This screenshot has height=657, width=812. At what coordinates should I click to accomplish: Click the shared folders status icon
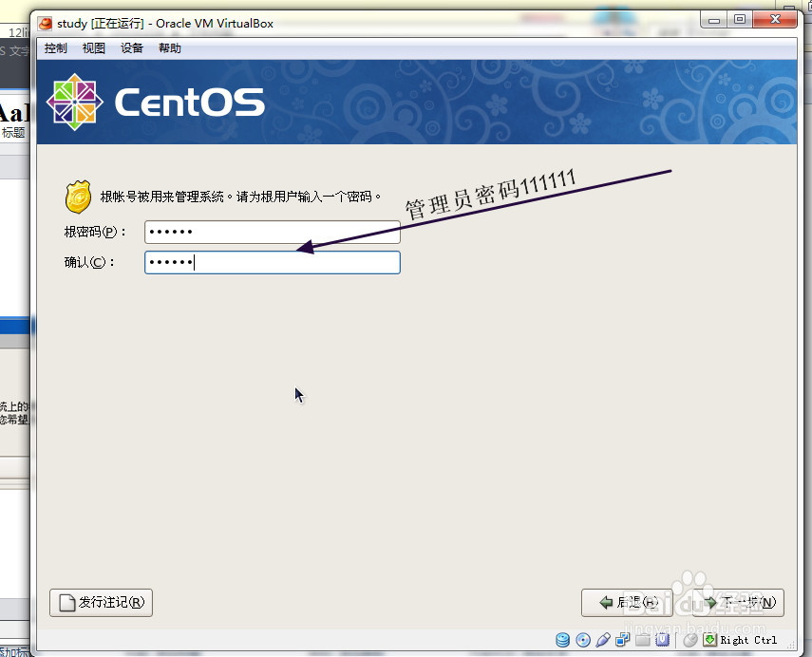click(x=643, y=641)
